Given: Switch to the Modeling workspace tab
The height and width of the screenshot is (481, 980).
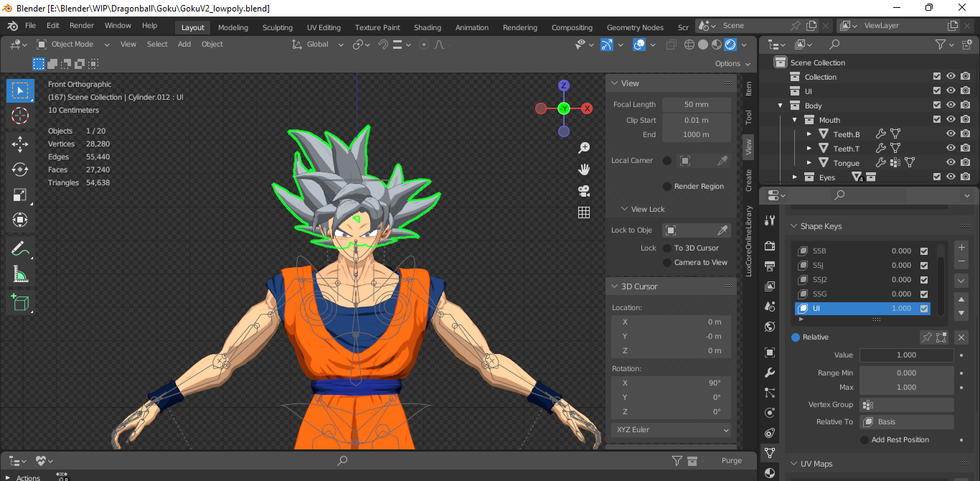Looking at the screenshot, I should [233, 27].
